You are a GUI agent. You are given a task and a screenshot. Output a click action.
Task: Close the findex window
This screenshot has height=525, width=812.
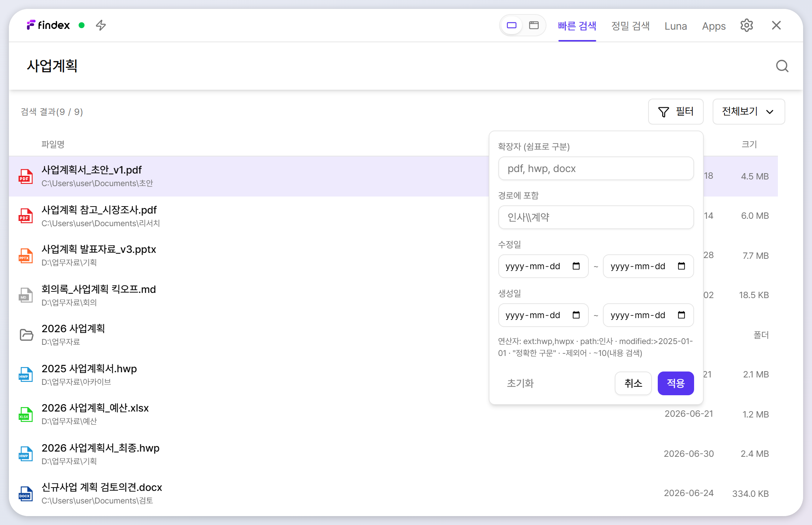(776, 25)
